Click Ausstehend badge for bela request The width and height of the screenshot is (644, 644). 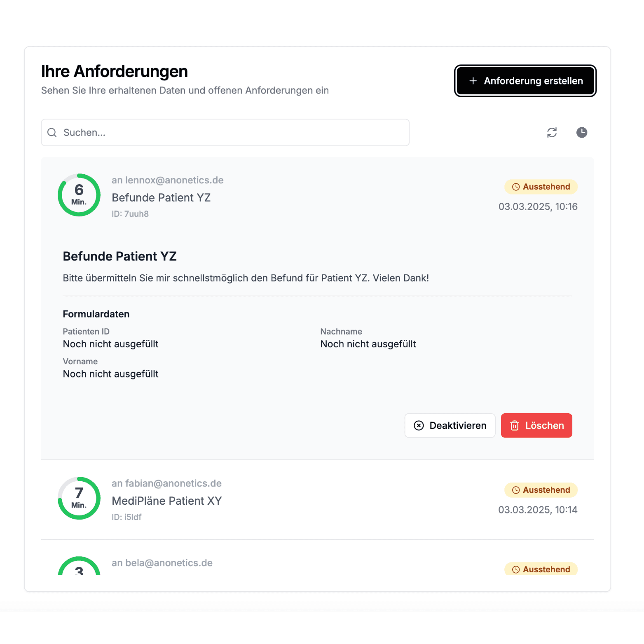pos(541,569)
